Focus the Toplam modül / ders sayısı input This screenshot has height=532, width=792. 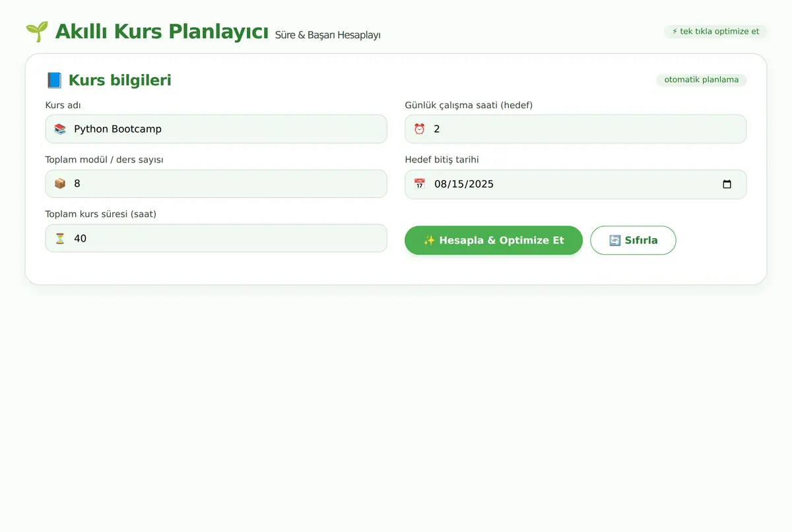(x=216, y=183)
